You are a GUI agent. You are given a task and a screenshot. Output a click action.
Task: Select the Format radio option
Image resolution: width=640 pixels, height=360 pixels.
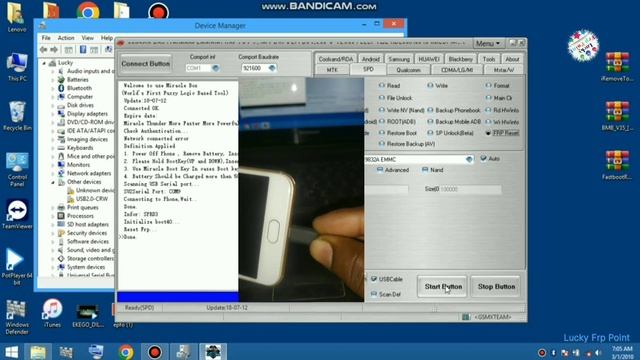[x=497, y=85]
